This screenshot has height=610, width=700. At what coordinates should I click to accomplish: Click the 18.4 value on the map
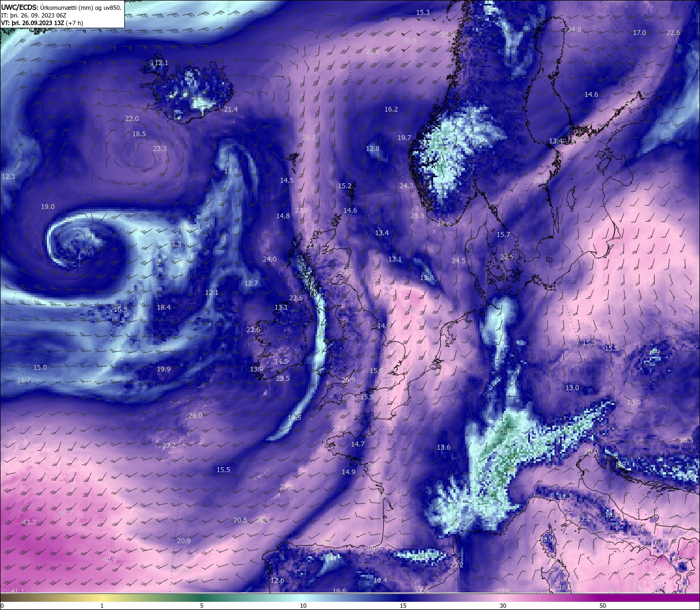tap(164, 307)
